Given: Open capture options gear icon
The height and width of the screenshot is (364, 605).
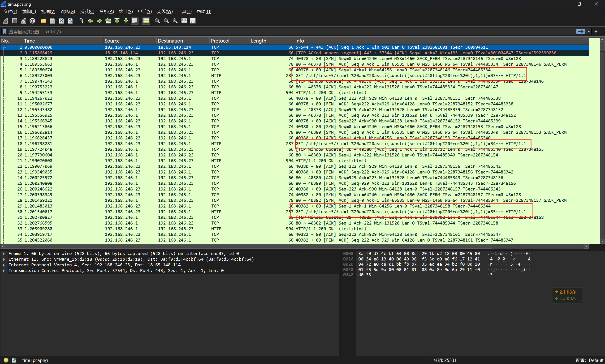Looking at the screenshot, I should tap(32, 21).
